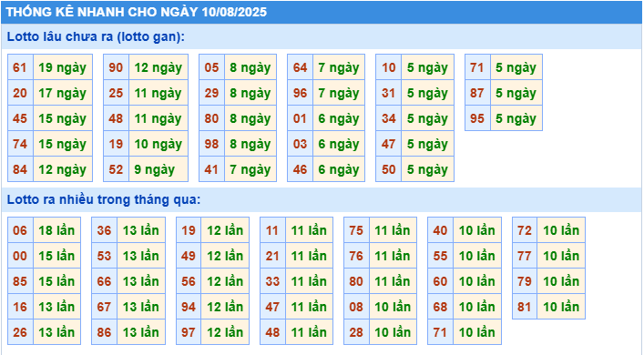The width and height of the screenshot is (644, 355).
Task: Select the '19 ngày' cell
Action: click(63, 67)
